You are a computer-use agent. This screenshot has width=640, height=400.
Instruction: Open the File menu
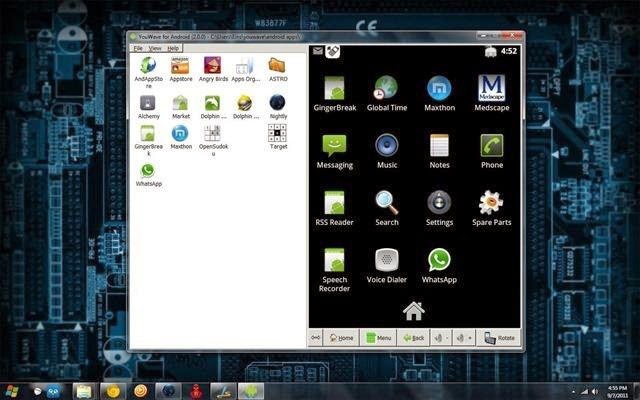click(138, 48)
